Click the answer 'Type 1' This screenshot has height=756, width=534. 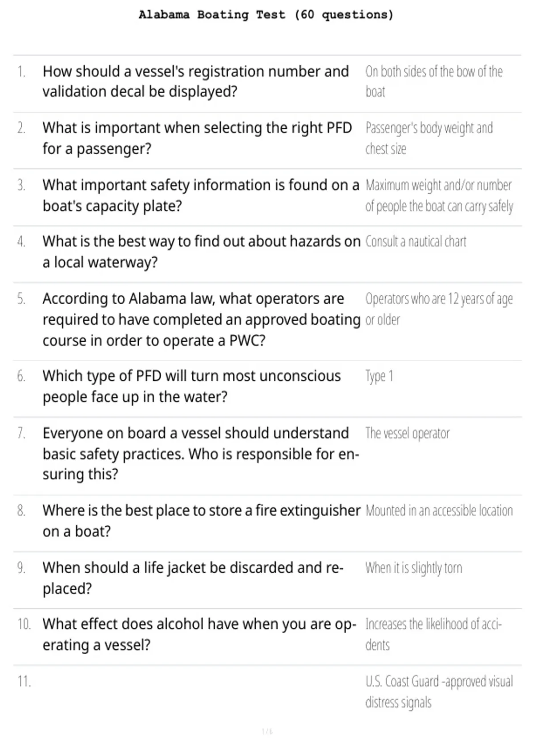[x=379, y=376]
